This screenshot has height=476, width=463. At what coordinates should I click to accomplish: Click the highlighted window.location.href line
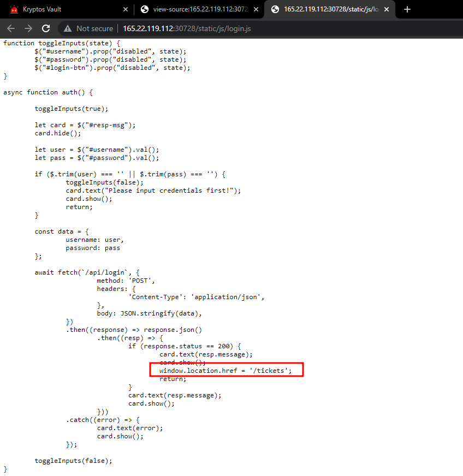point(225,371)
